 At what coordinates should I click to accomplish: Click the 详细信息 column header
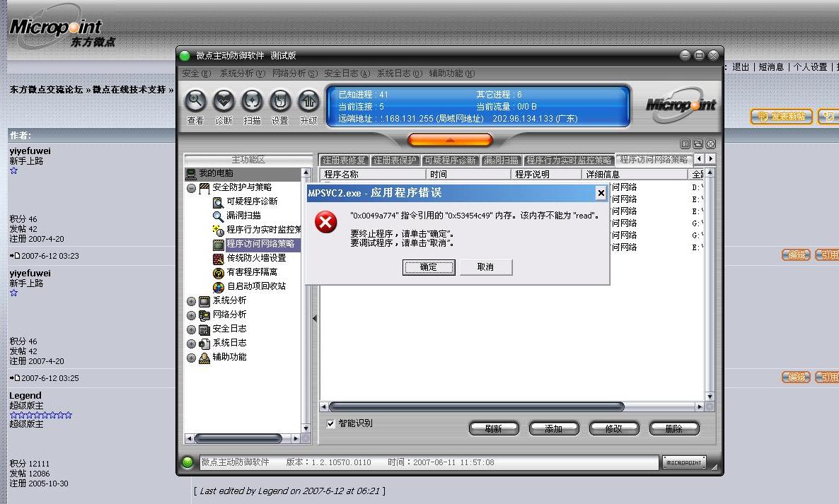pos(635,174)
